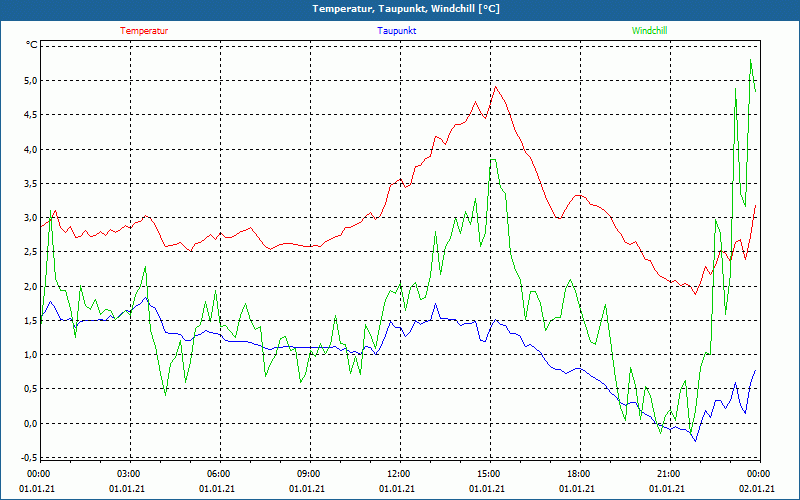Image resolution: width=800 pixels, height=500 pixels.
Task: Click the 12:00 time axis label
Action: pyautogui.click(x=397, y=473)
